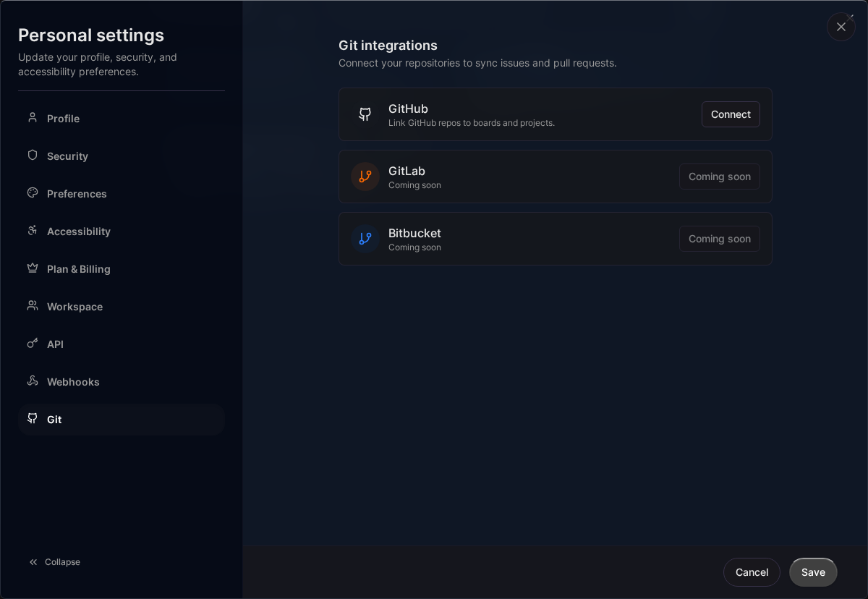Select the Profile icon in the sidebar
The image size is (868, 599).
(x=32, y=118)
